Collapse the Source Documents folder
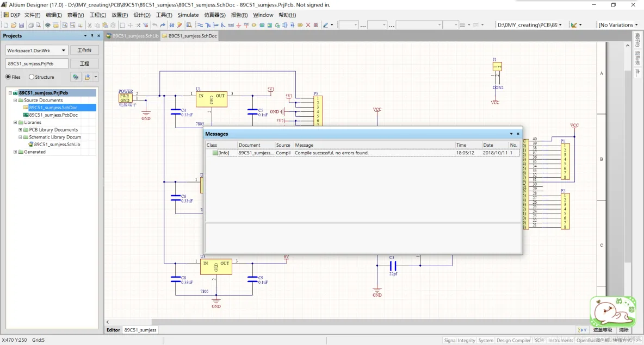This screenshot has height=345, width=644. 15,100
